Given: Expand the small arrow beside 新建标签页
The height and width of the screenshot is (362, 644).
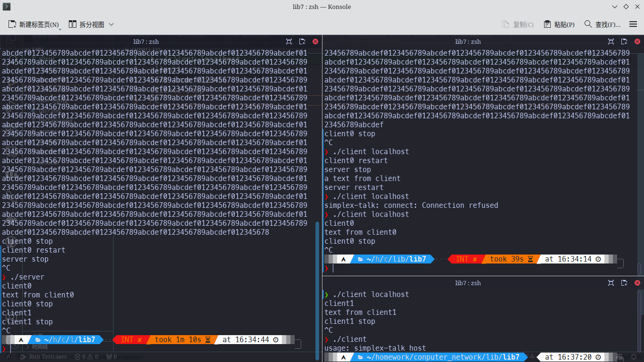Looking at the screenshot, I should [60, 28].
